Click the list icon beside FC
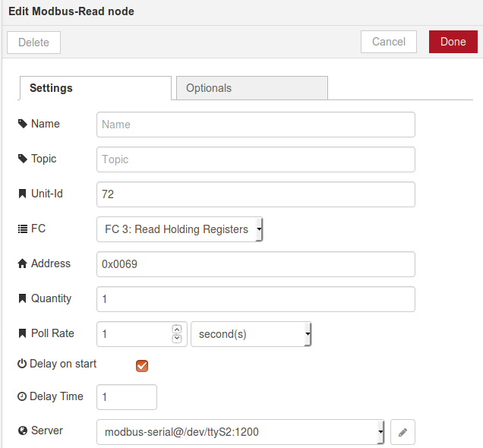This screenshot has width=483, height=448. tap(23, 229)
